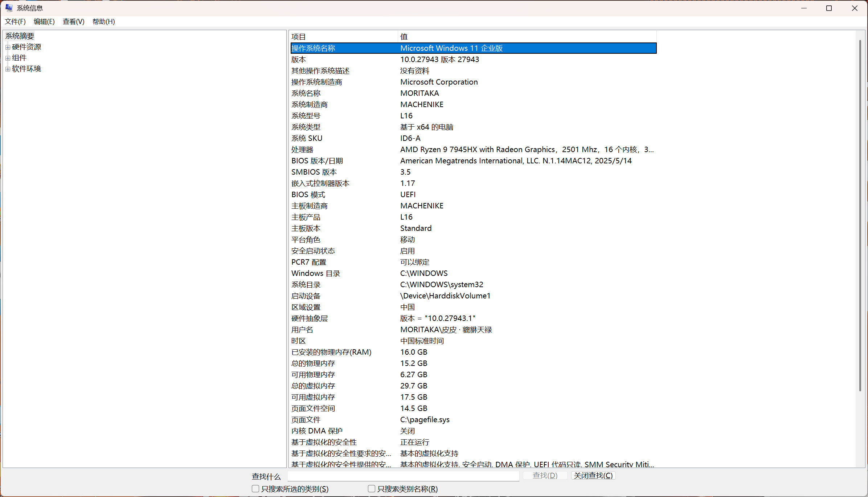Click the vertical scrollbar of the details list
This screenshot has height=497, width=868.
[x=860, y=218]
